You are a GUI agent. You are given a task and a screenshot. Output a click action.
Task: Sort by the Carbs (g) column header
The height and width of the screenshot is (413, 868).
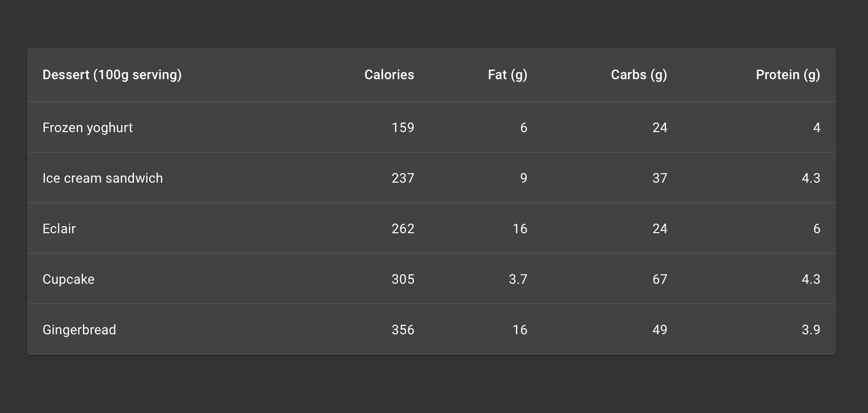(x=638, y=75)
